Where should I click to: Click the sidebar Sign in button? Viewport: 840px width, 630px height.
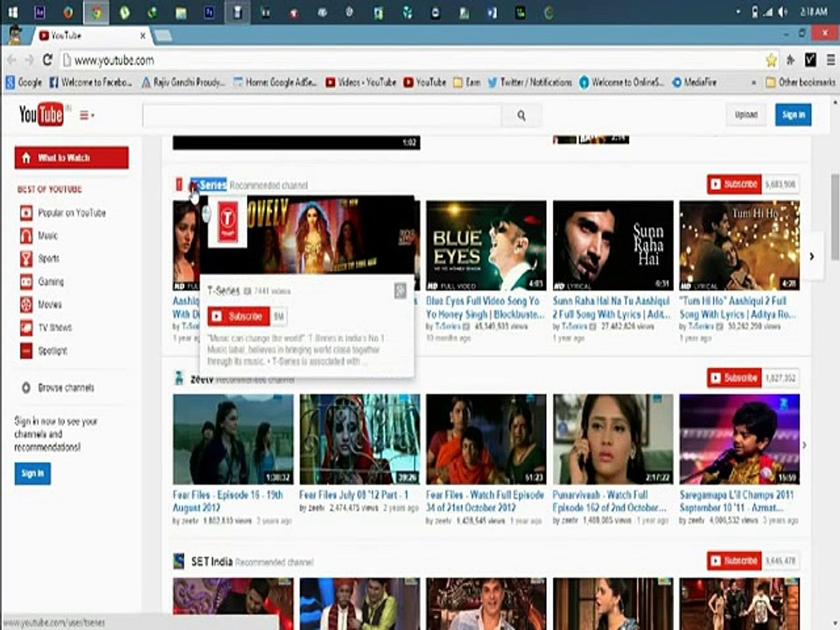tap(32, 473)
